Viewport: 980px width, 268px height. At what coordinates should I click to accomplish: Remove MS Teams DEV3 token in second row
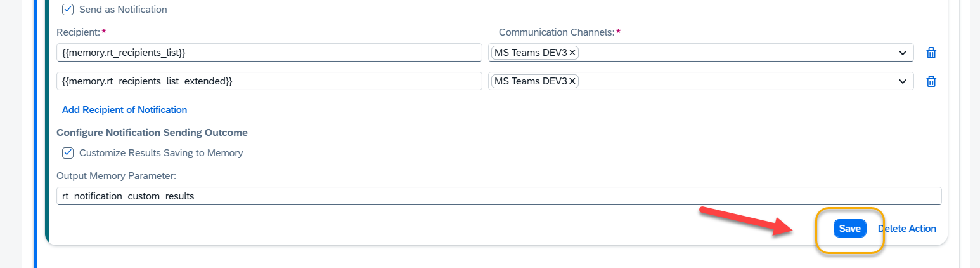click(572, 81)
